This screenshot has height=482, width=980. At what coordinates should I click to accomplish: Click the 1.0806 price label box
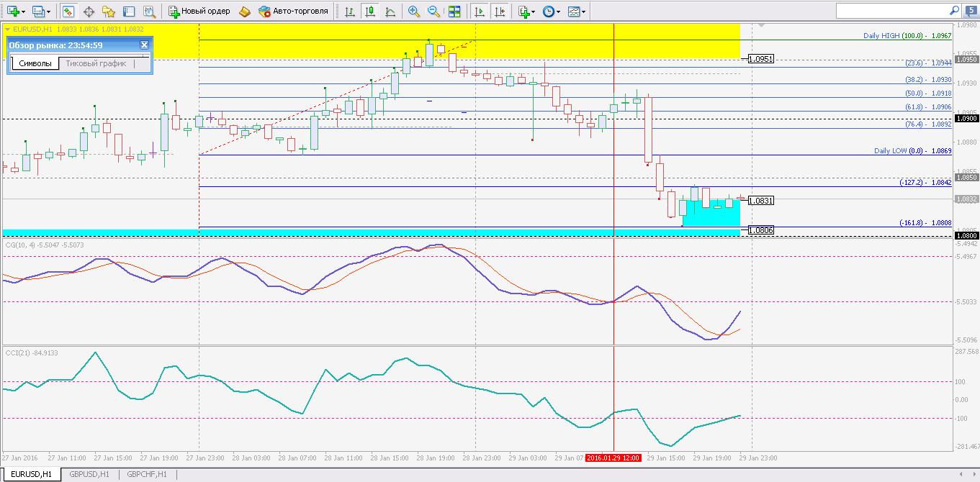click(761, 230)
